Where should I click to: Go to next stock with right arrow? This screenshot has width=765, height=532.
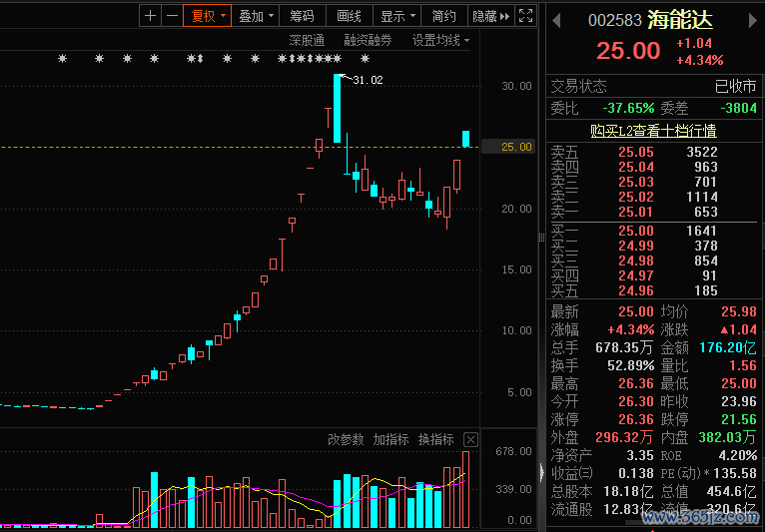click(x=753, y=20)
